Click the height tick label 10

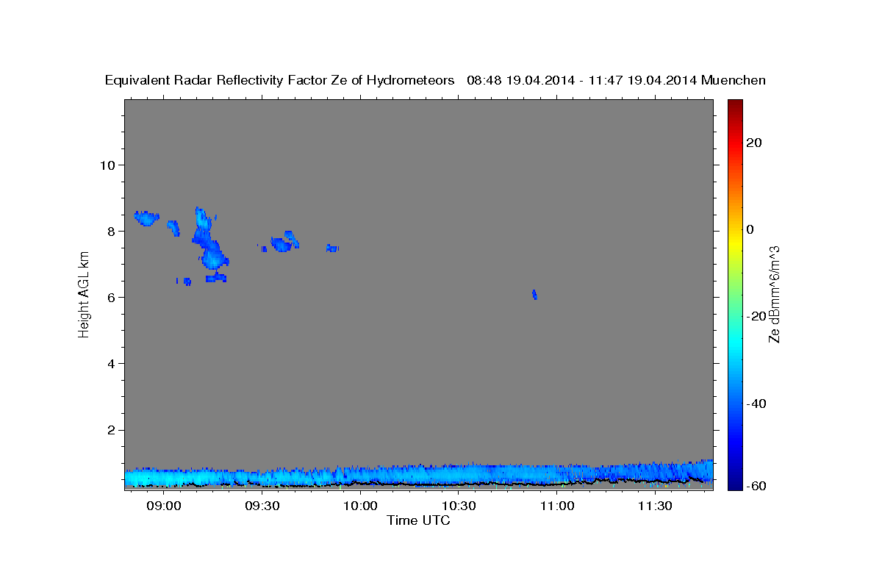tap(107, 165)
